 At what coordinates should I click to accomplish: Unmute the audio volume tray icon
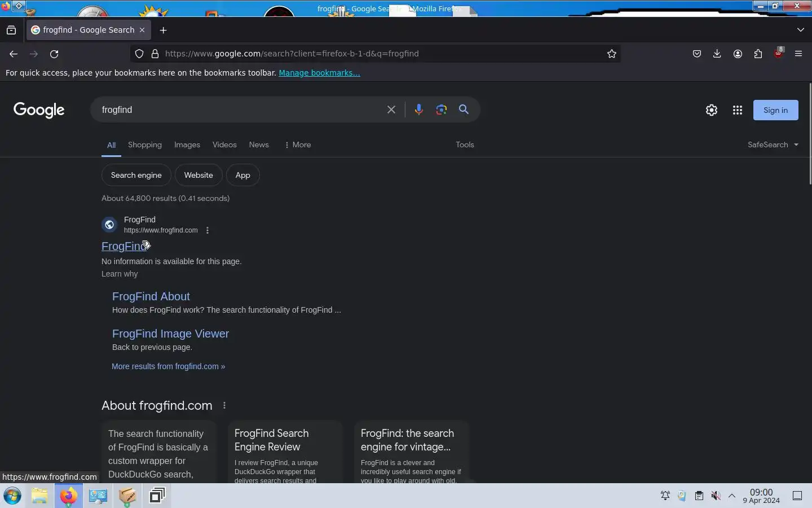click(716, 496)
